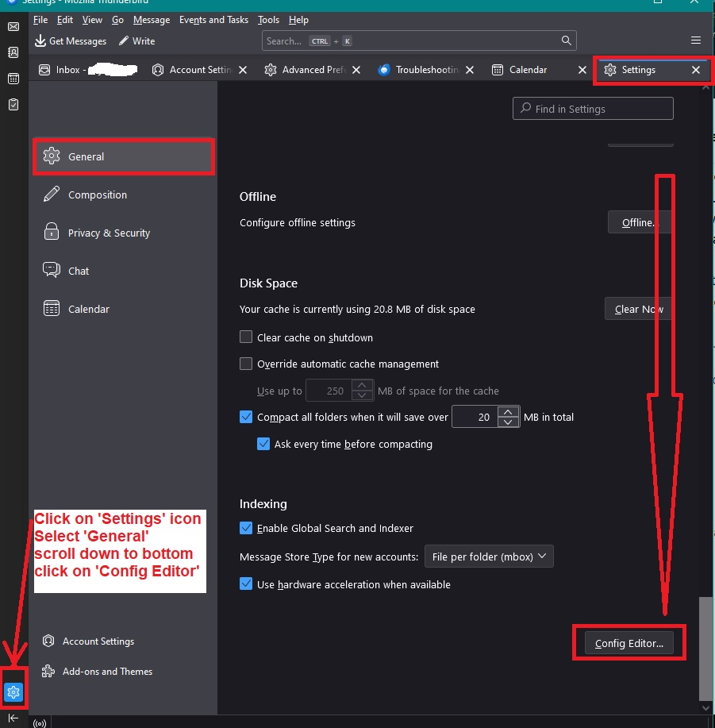The height and width of the screenshot is (728, 715).
Task: Click the scrollbar down arrow
Action: [x=705, y=708]
